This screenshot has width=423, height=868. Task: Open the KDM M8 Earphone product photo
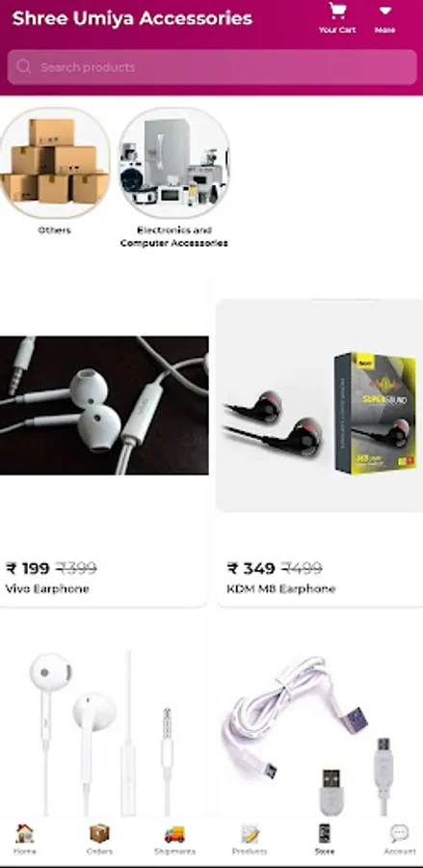[320, 406]
